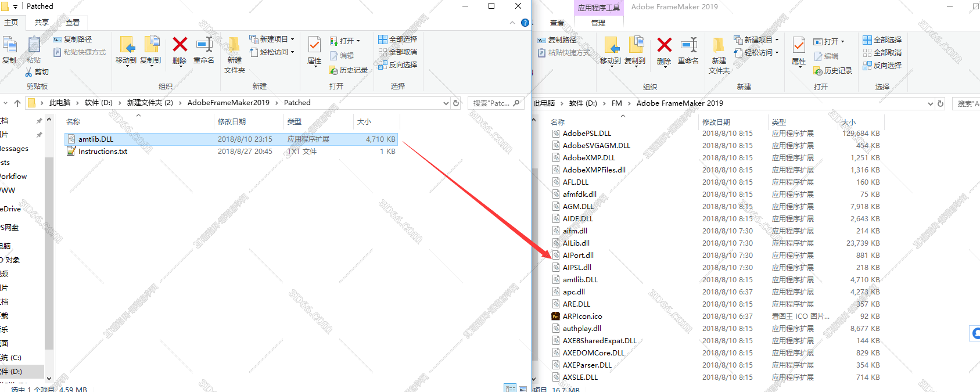The image size is (980, 392).
Task: Click 新建文件夹 (2) in Patched breadcrumb
Action: 150,103
